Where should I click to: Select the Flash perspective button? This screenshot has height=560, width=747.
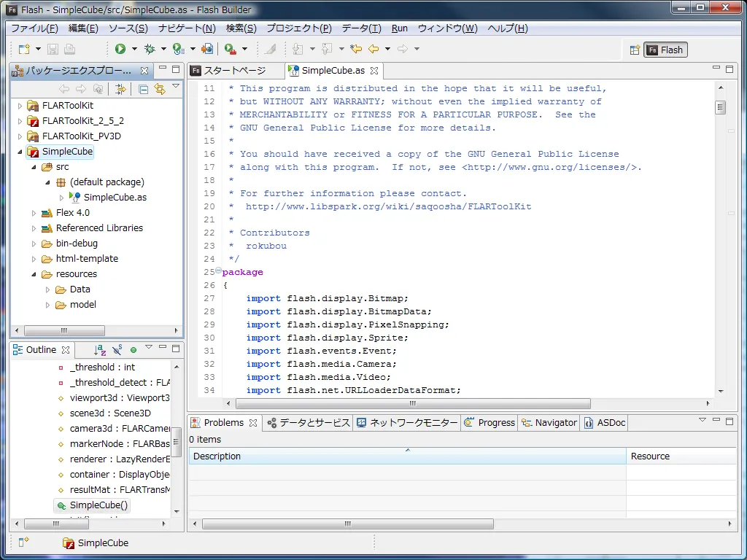pos(665,50)
